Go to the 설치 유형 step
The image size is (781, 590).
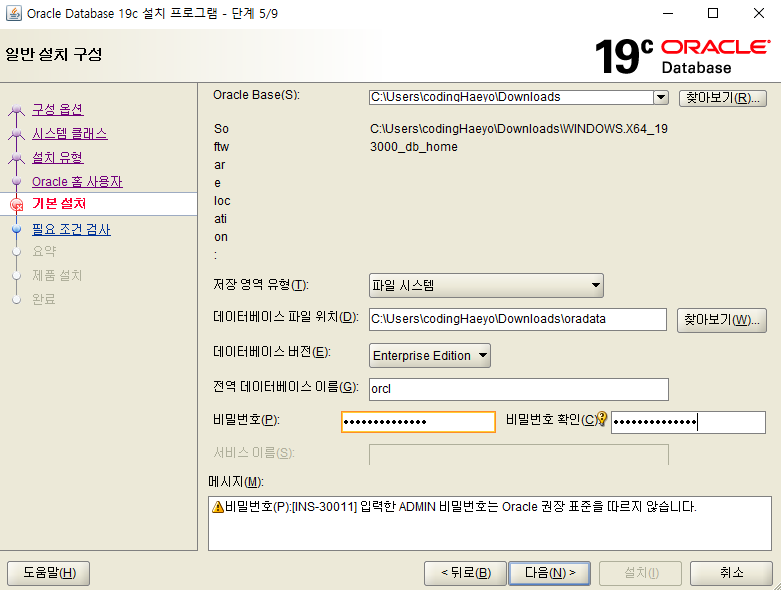58,157
